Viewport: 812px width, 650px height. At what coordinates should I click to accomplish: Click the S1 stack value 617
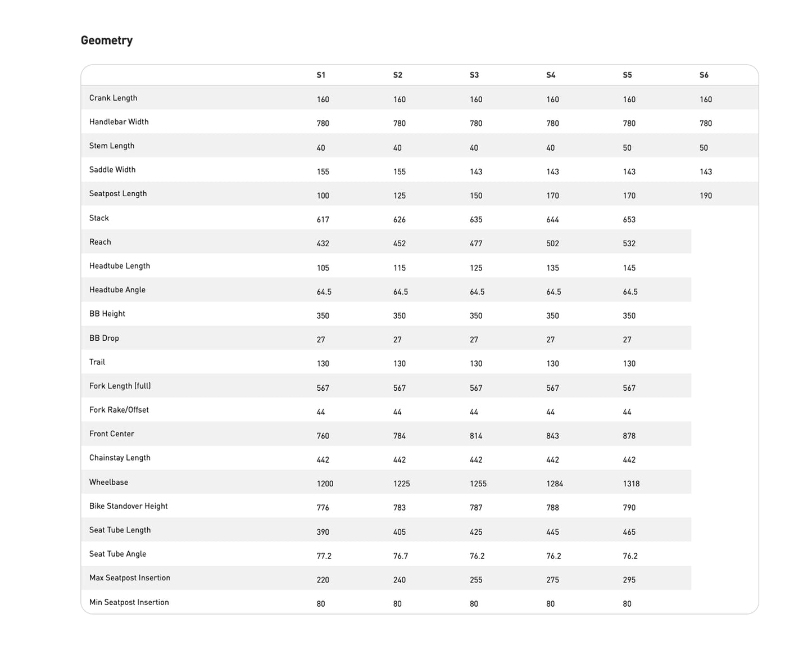coord(323,220)
